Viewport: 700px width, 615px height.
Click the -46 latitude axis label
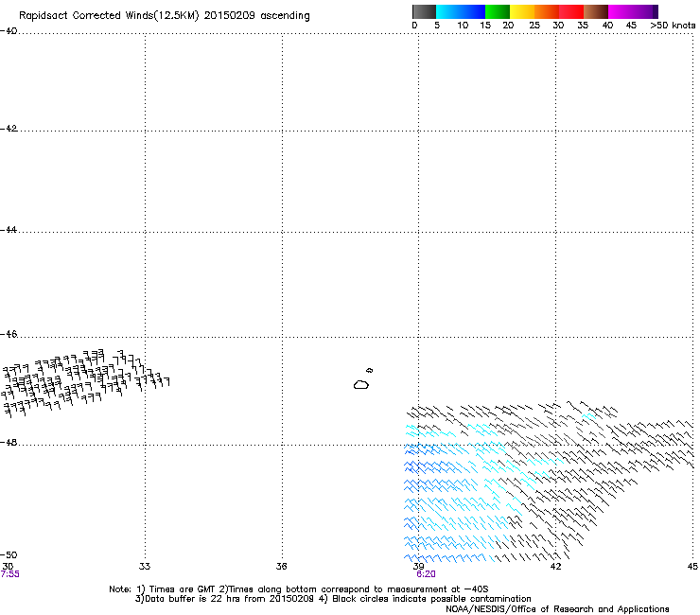coord(9,335)
